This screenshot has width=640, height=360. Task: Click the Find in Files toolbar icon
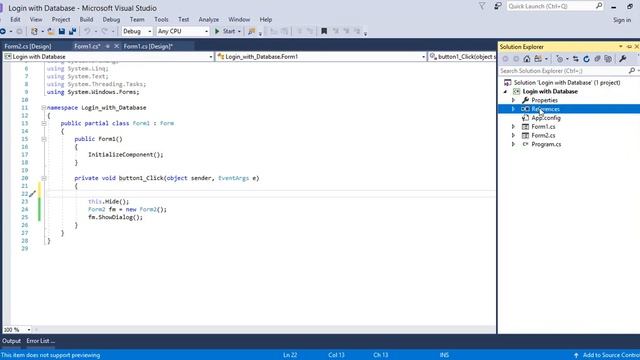(x=251, y=31)
